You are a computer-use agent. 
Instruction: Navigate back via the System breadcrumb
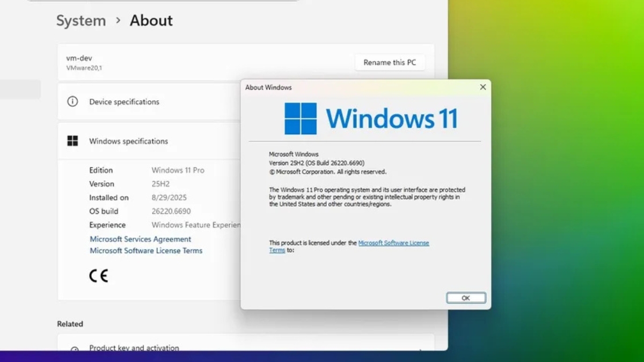click(x=80, y=20)
